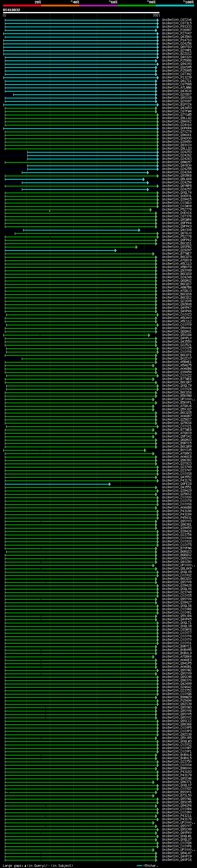Select the UniRef100_Q8L6K9 label

coord(177,569)
